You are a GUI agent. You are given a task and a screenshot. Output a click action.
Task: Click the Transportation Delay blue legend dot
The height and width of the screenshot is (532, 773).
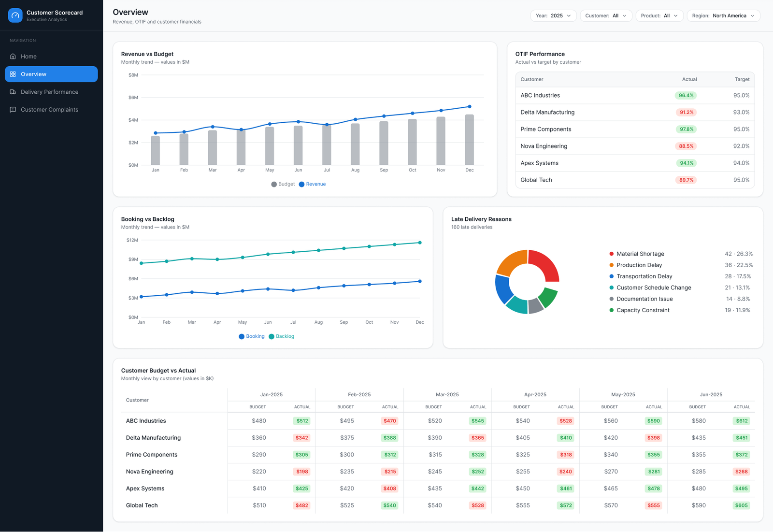pos(612,276)
